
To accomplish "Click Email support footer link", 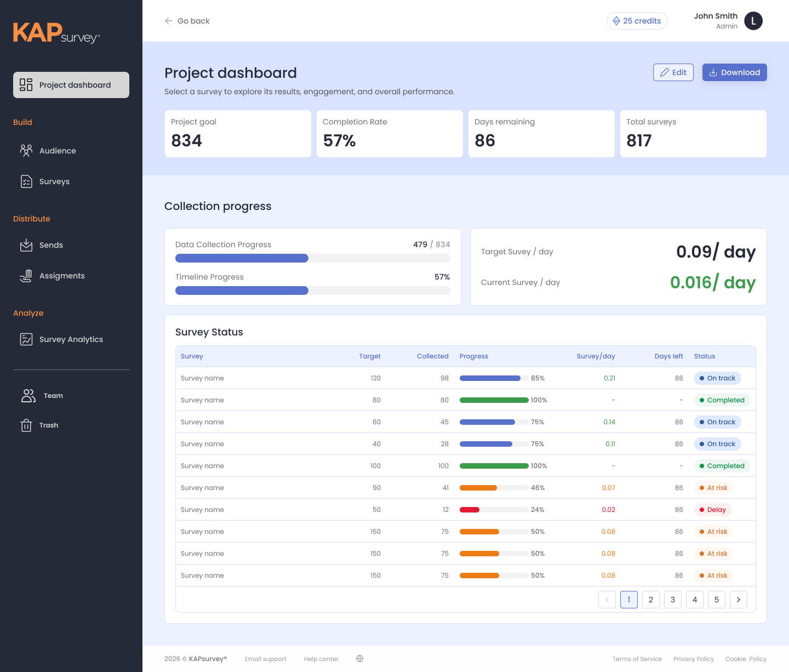I will (x=265, y=659).
